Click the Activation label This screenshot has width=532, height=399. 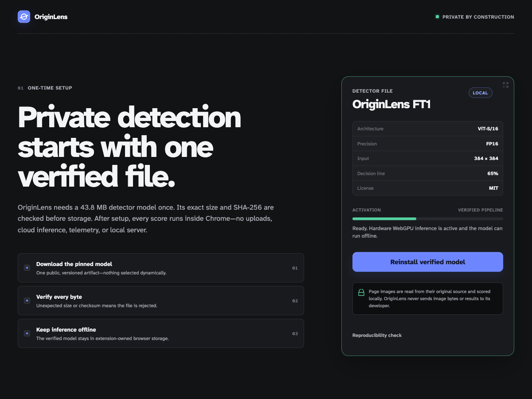coord(367,210)
